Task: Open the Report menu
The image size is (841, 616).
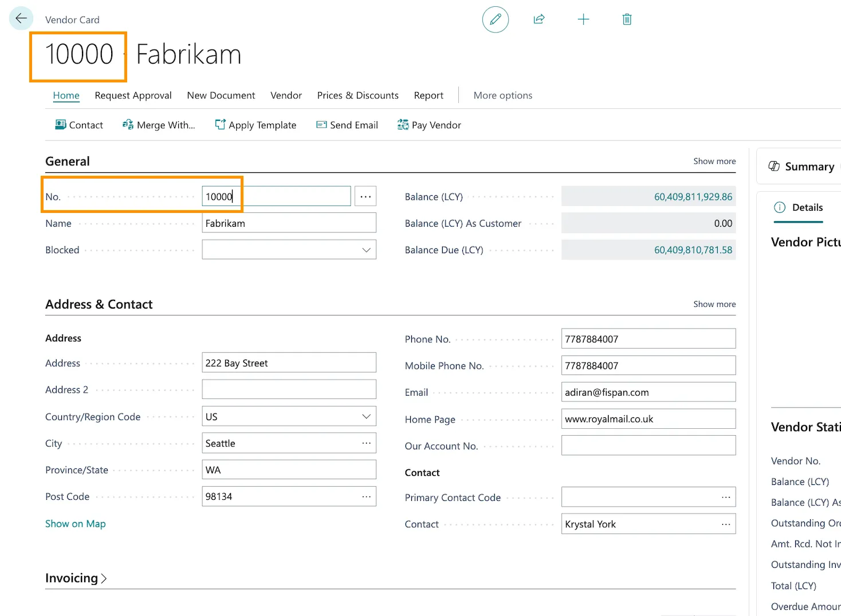Action: pyautogui.click(x=429, y=96)
